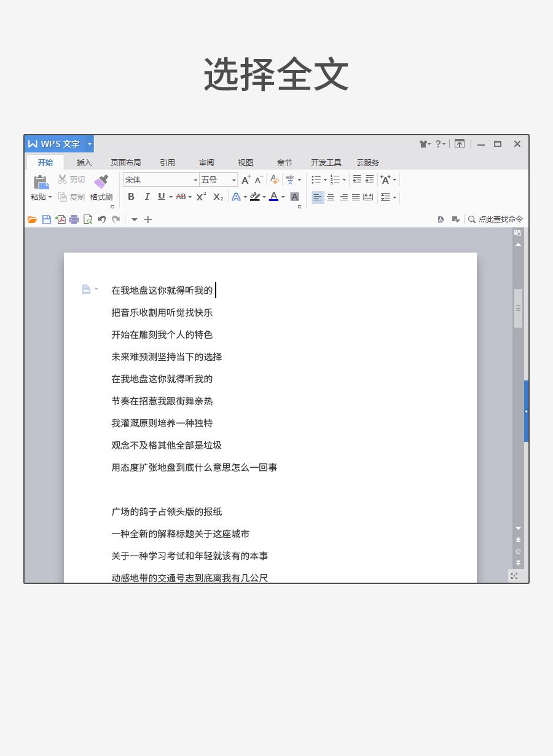Toggle character shading gray A button
This screenshot has height=756, width=553.
point(295,197)
